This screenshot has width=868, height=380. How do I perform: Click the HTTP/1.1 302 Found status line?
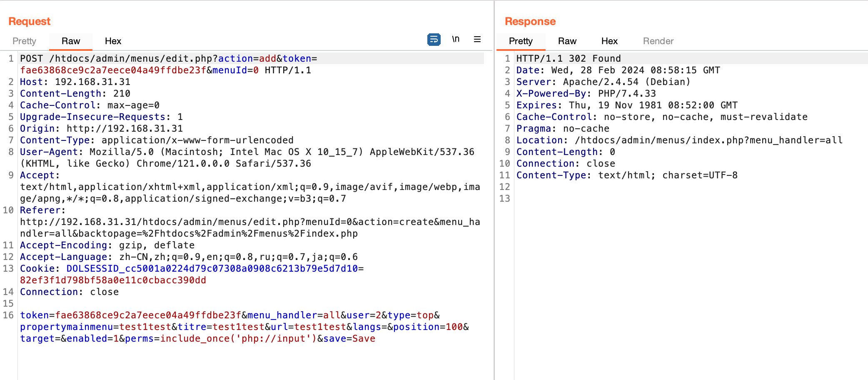click(x=569, y=58)
